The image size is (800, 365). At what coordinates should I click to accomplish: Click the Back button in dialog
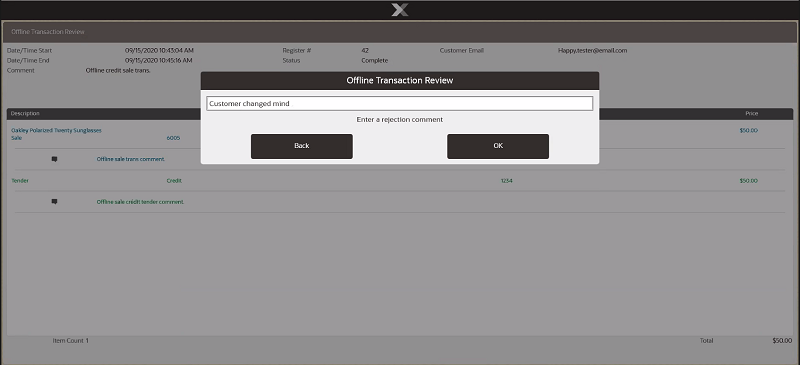point(302,146)
